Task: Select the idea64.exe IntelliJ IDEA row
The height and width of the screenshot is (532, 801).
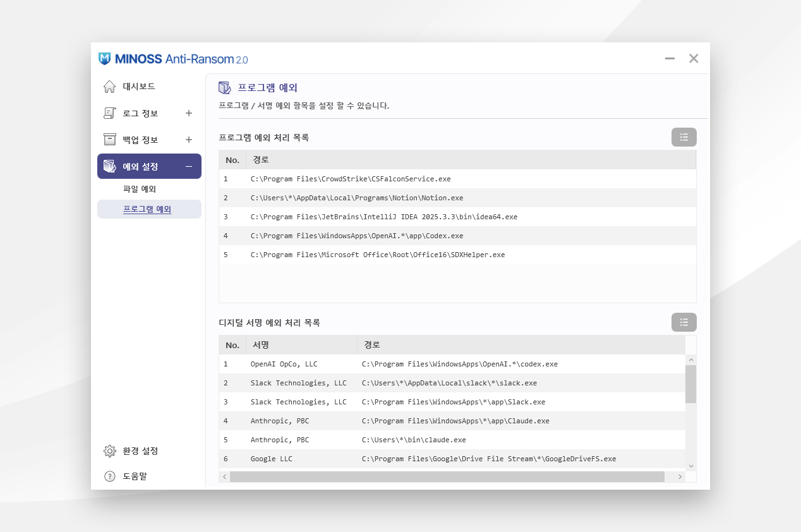Action: (457, 217)
